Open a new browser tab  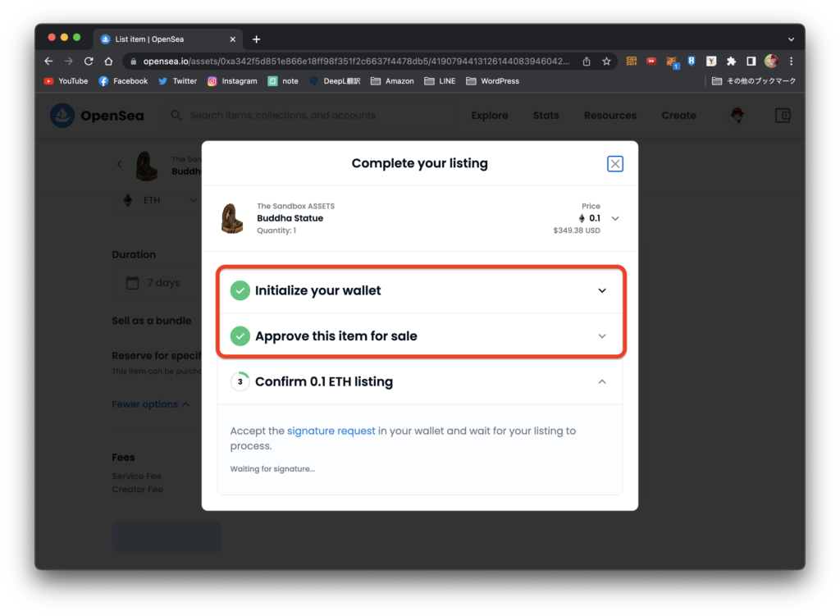pyautogui.click(x=257, y=39)
